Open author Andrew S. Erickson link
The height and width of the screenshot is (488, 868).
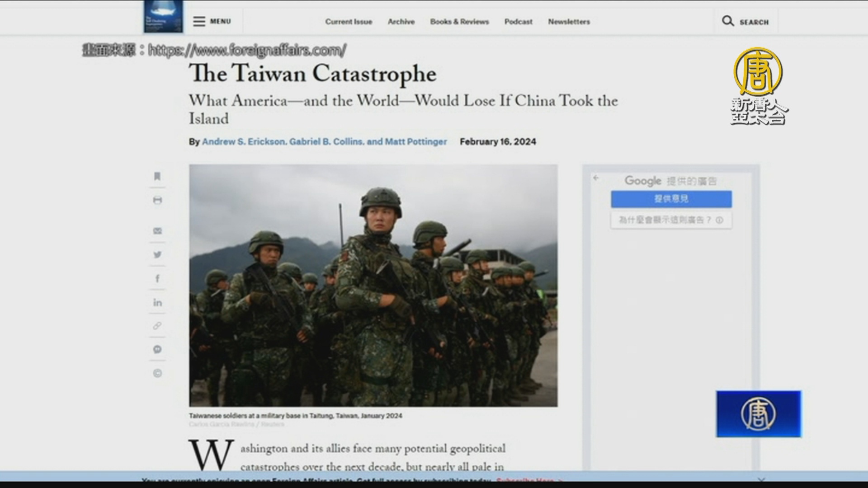pyautogui.click(x=244, y=142)
